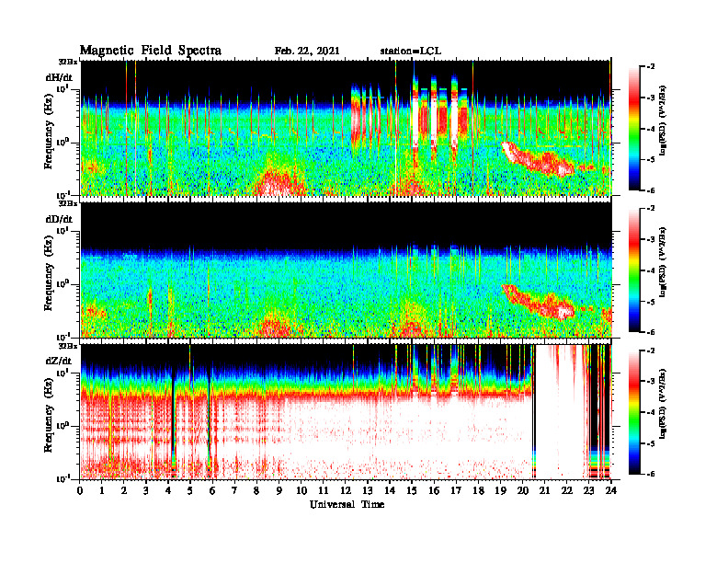Image resolution: width=728 pixels, height=563 pixels.
Task: Click hour 9 on the time axis
Action: (x=279, y=491)
